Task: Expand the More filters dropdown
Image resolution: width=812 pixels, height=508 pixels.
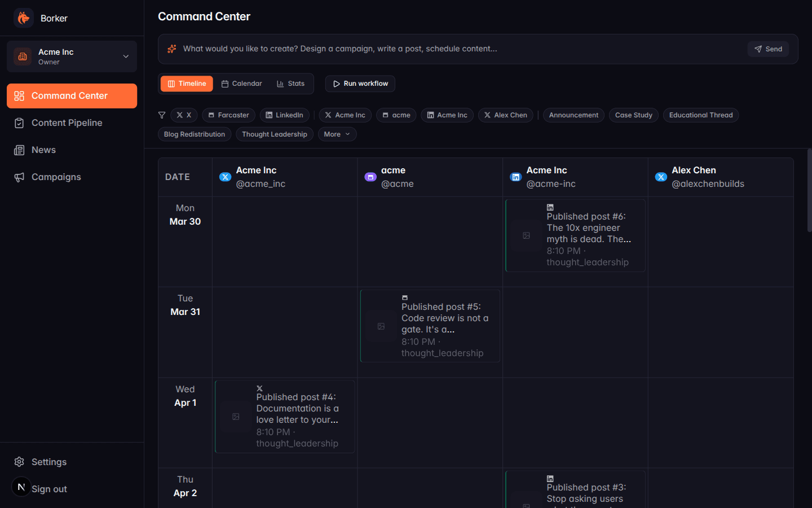Action: point(337,134)
